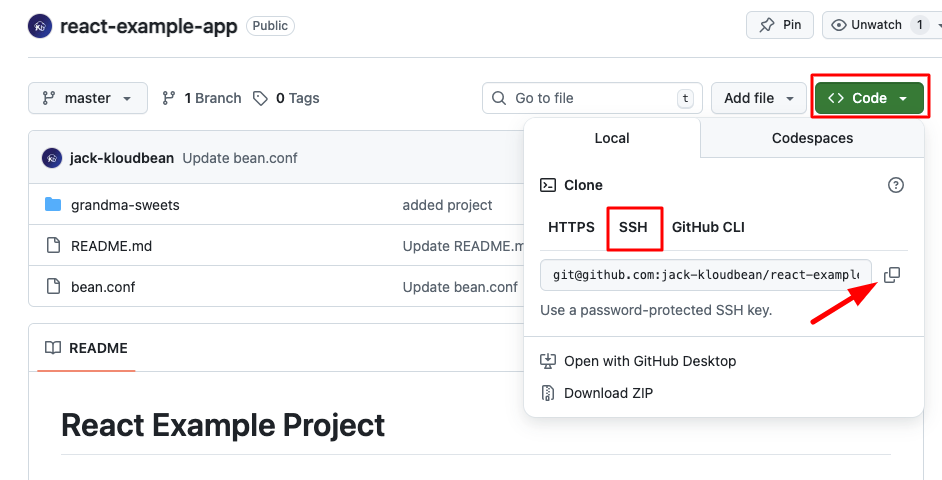Click the README.md file icon
Screen dimensions: 942x480
(x=53, y=246)
